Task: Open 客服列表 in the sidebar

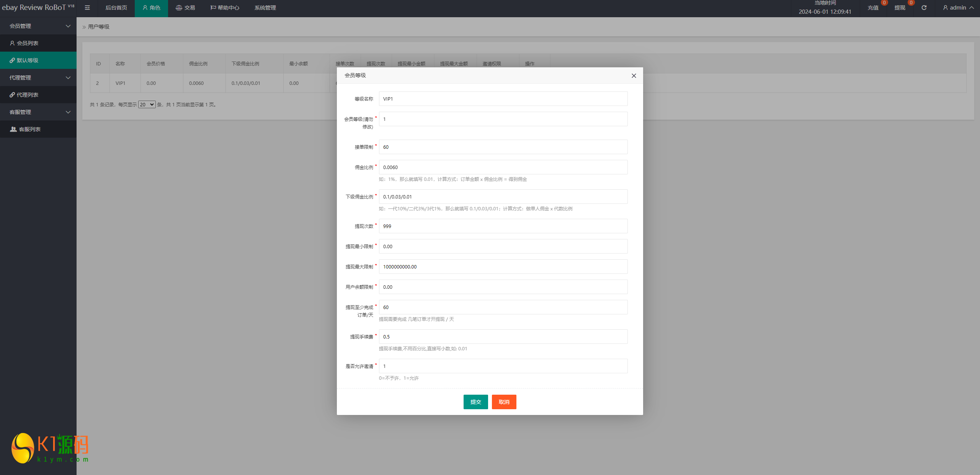Action: pos(38,129)
